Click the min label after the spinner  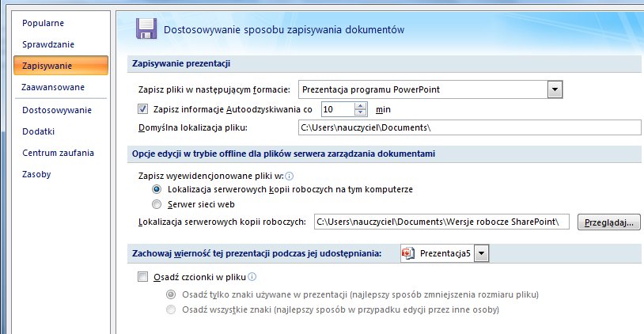point(383,110)
